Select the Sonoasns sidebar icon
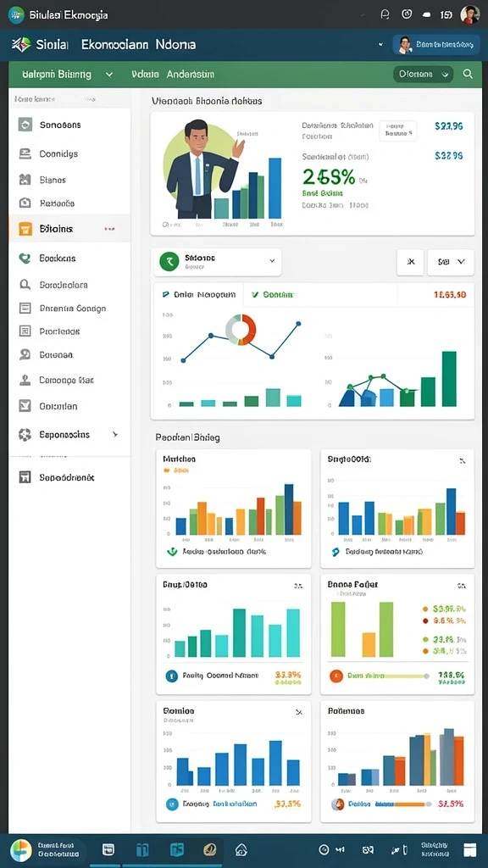Image resolution: width=488 pixels, height=868 pixels. (x=25, y=125)
